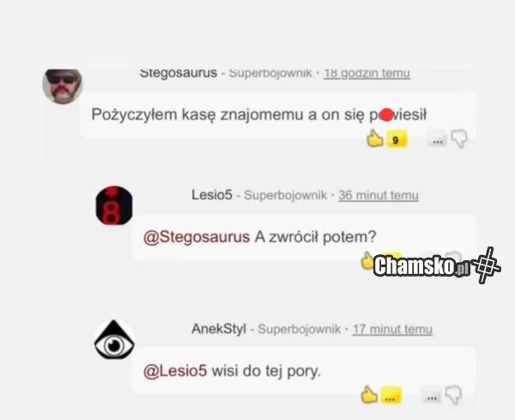Click the @Stegosaurus mention in Lesio5's reply
Viewport: 515px width, 420px height.
pos(197,237)
